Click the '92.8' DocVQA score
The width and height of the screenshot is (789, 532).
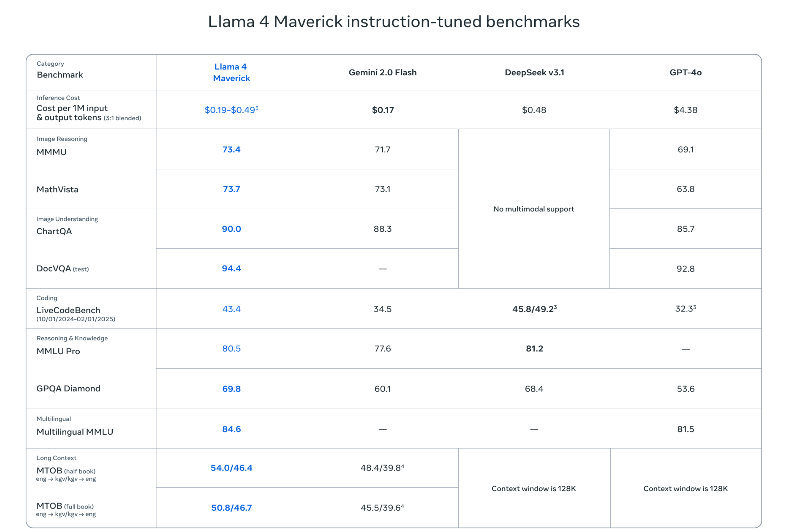click(x=686, y=269)
